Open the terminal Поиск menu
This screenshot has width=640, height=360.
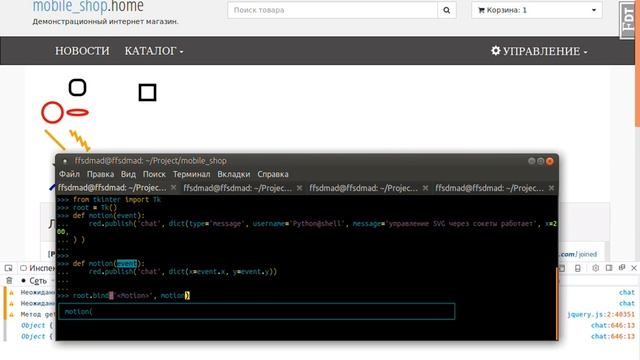154,174
